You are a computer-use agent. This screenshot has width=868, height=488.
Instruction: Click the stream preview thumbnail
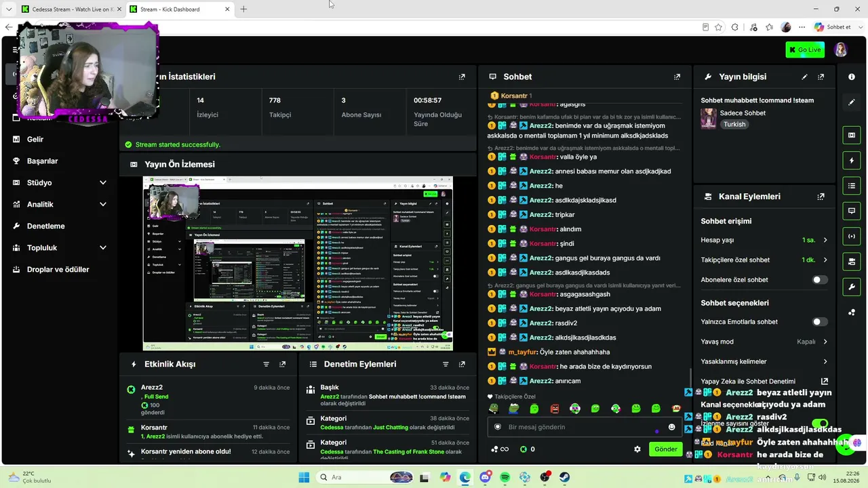(x=298, y=263)
